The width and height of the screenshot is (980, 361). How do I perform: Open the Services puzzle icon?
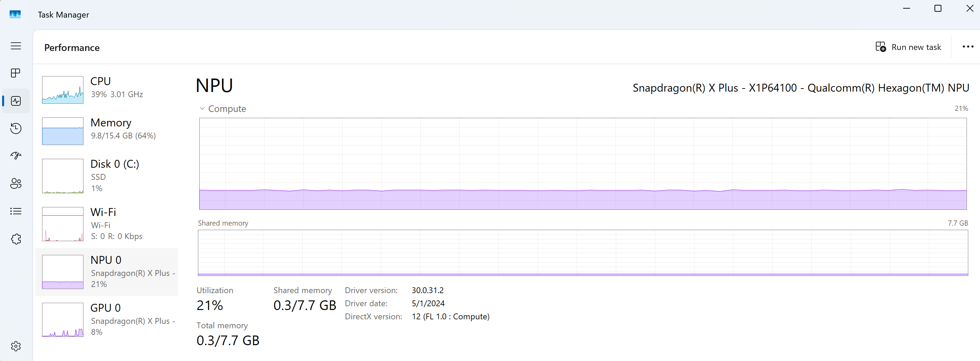16,239
